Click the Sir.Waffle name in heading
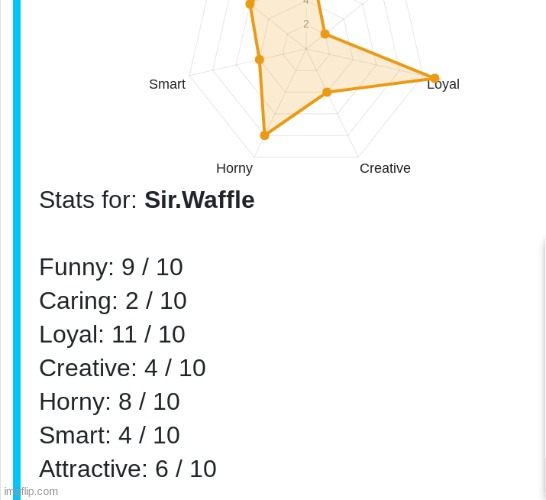546x500 pixels. (x=200, y=200)
